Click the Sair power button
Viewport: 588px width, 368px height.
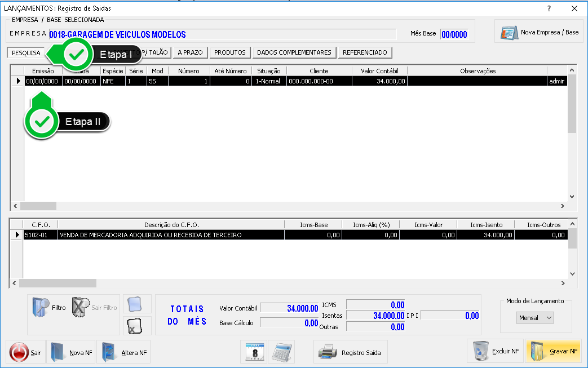tap(25, 353)
